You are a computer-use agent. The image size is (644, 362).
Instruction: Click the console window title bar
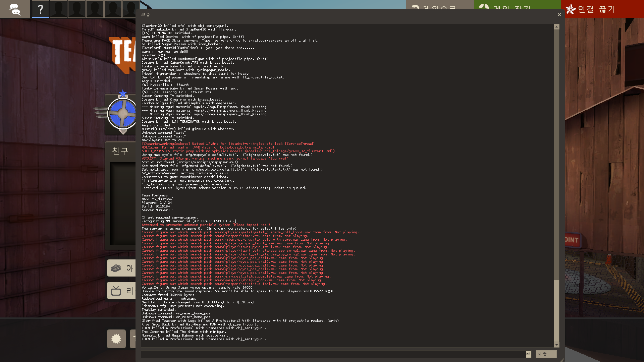335,15
